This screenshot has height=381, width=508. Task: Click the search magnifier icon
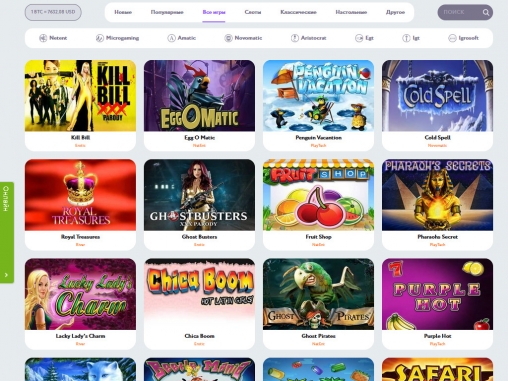486,12
